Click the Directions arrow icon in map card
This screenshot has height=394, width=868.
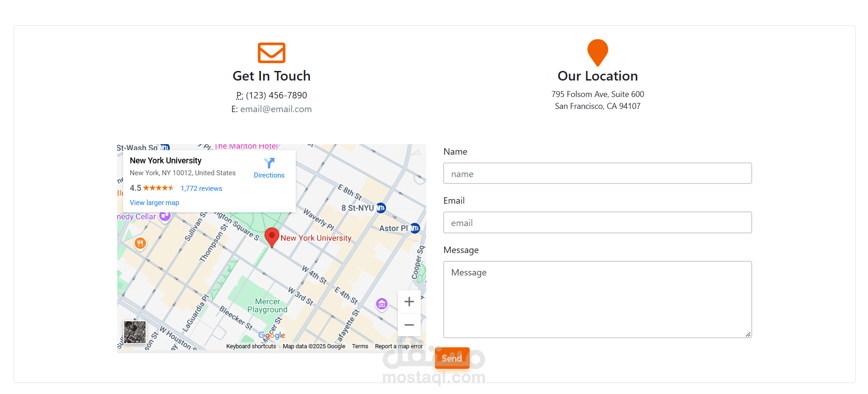(269, 163)
